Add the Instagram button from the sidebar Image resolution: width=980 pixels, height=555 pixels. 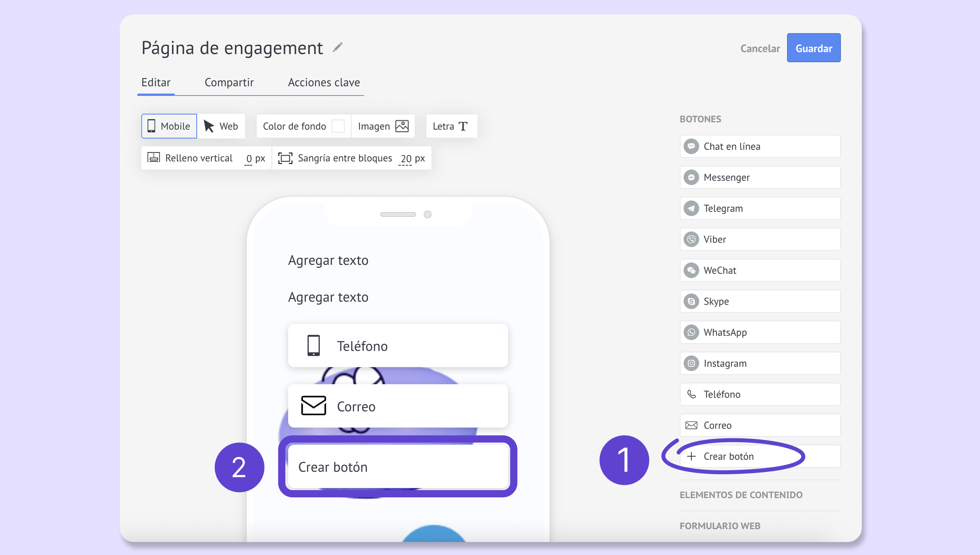(759, 363)
